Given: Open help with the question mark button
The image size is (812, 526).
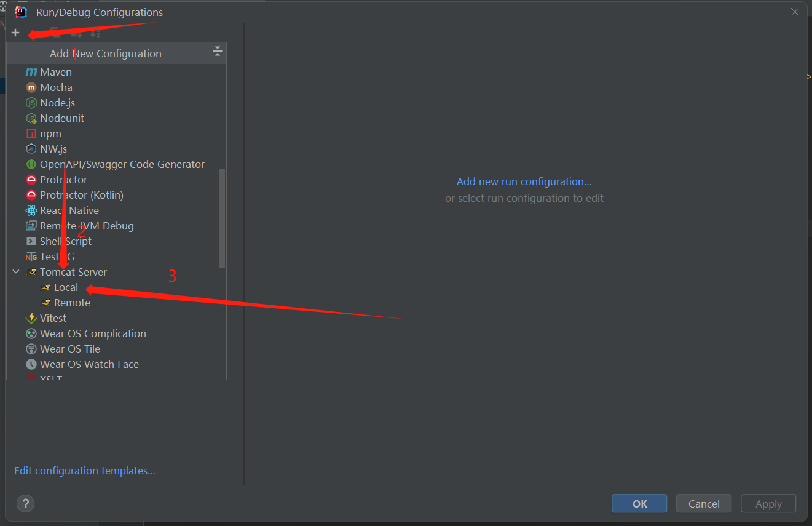Looking at the screenshot, I should pyautogui.click(x=25, y=503).
